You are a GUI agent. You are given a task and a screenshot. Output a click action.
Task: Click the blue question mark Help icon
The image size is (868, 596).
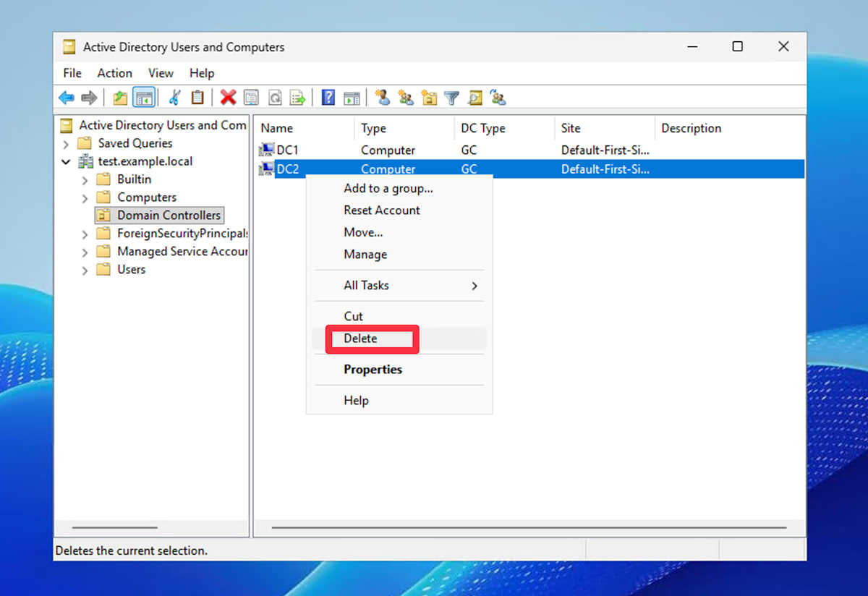click(328, 98)
